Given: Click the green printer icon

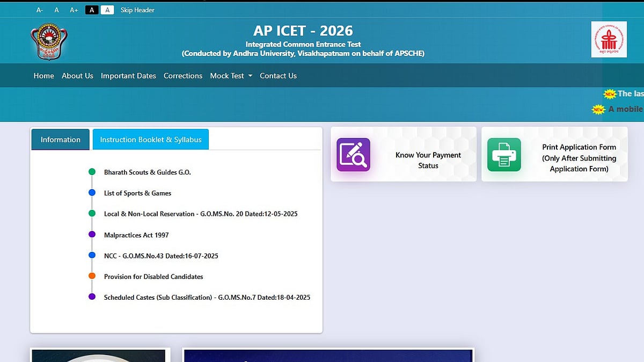Looking at the screenshot, I should pyautogui.click(x=503, y=155).
